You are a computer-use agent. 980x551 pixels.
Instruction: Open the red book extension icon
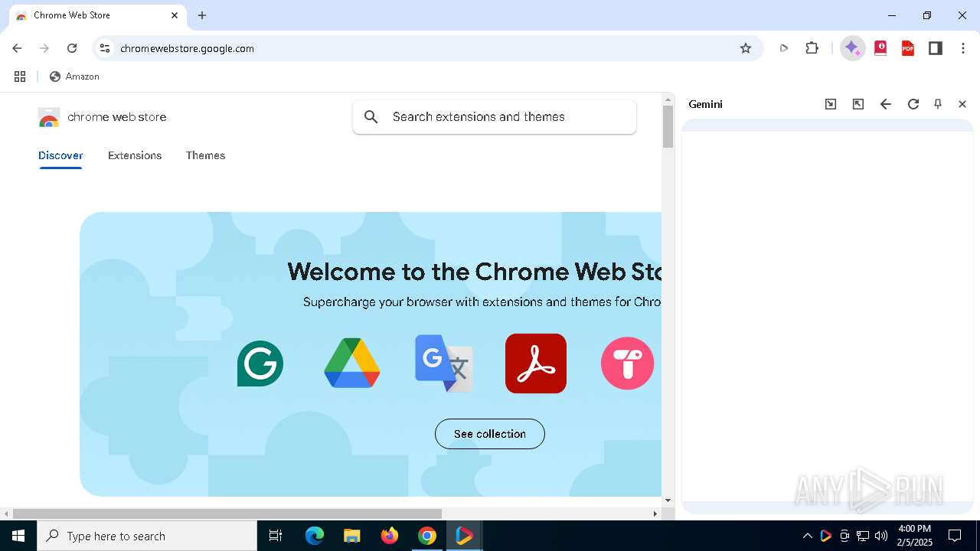coord(880,48)
